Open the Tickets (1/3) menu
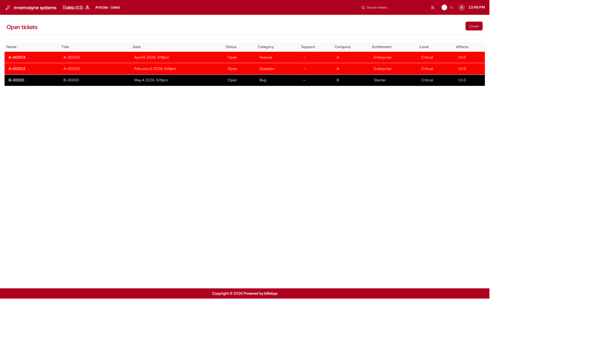 coord(73,7)
